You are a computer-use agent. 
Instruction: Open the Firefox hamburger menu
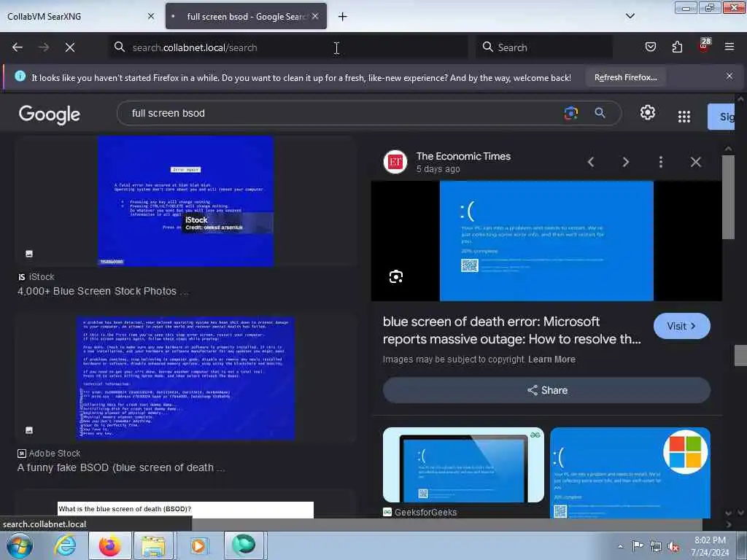click(729, 47)
